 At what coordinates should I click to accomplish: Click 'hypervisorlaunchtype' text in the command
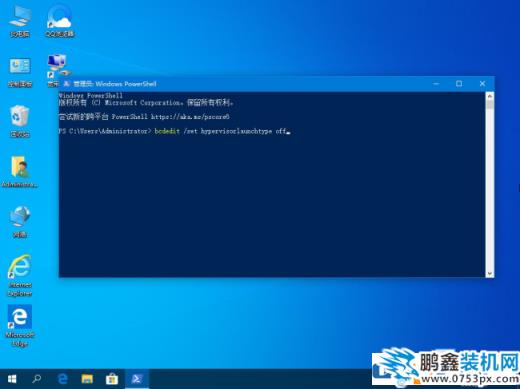click(x=236, y=131)
